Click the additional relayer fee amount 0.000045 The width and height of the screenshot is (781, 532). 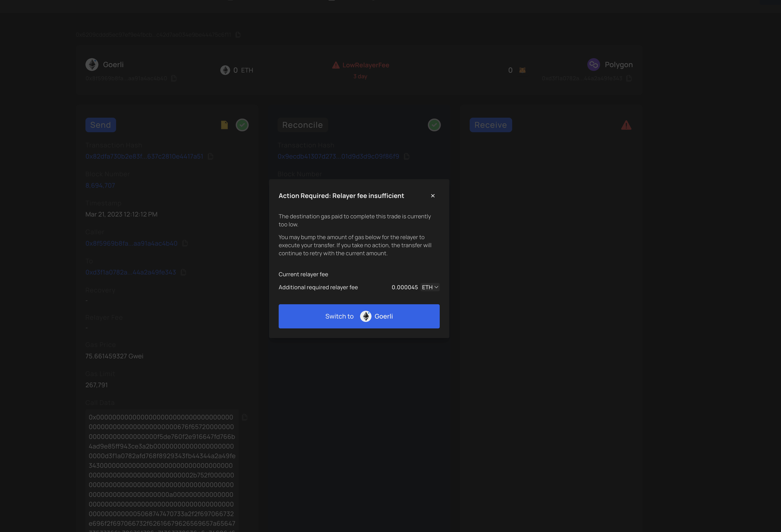(x=405, y=287)
